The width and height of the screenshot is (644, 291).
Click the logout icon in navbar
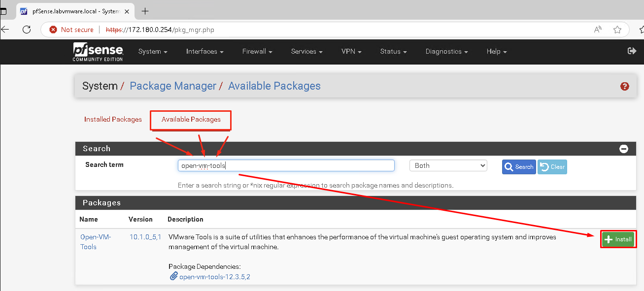pos(632,51)
